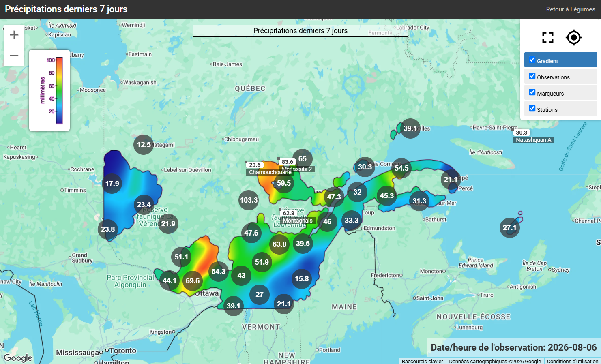Select the 54.5 precipitation marker
This screenshot has height=364, width=601.
[x=401, y=168]
